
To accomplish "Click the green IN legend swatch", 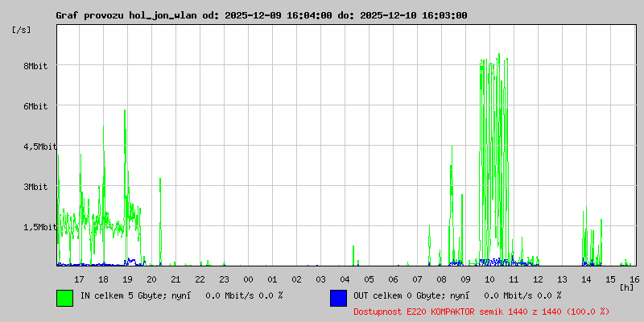I will click(x=65, y=298).
